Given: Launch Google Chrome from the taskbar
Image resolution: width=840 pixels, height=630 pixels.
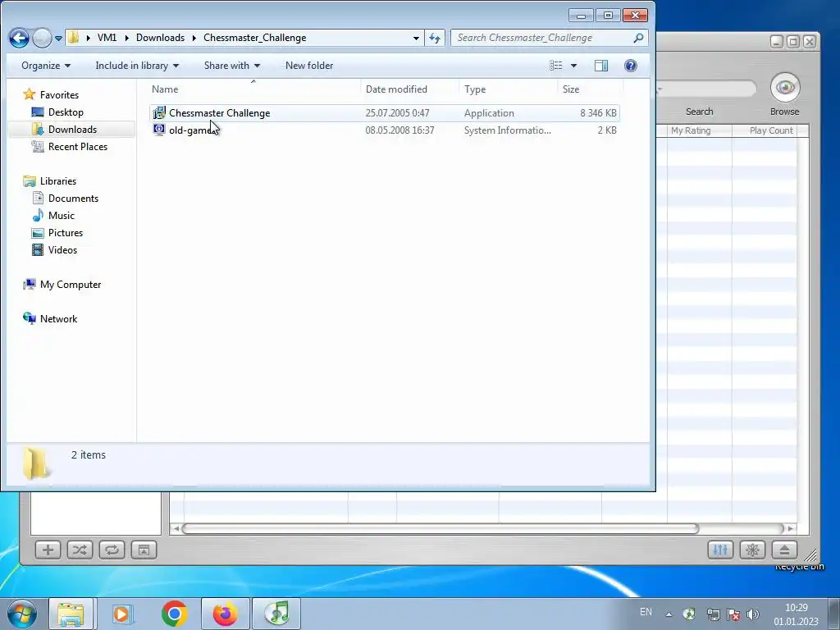Looking at the screenshot, I should pyautogui.click(x=174, y=614).
